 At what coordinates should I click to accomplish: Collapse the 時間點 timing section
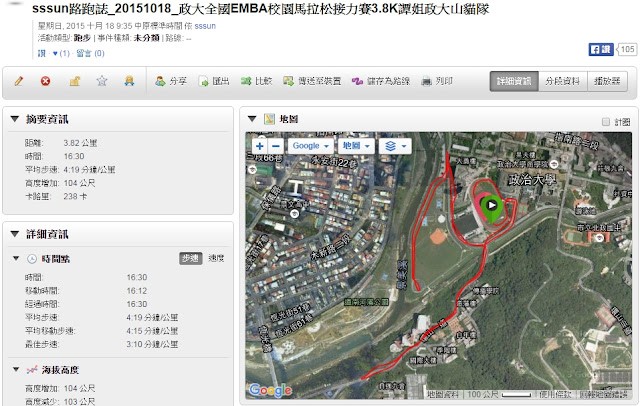16,258
